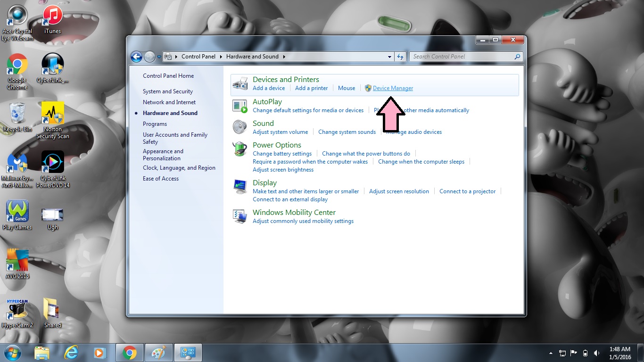Expand the address bar history dropdown
Viewport: 644px width, 362px height.
pyautogui.click(x=389, y=57)
